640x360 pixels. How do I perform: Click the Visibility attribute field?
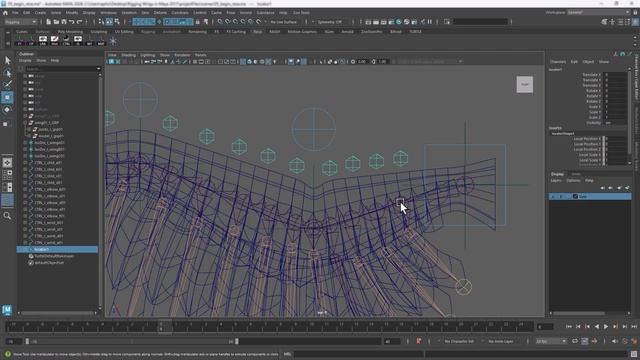point(616,123)
